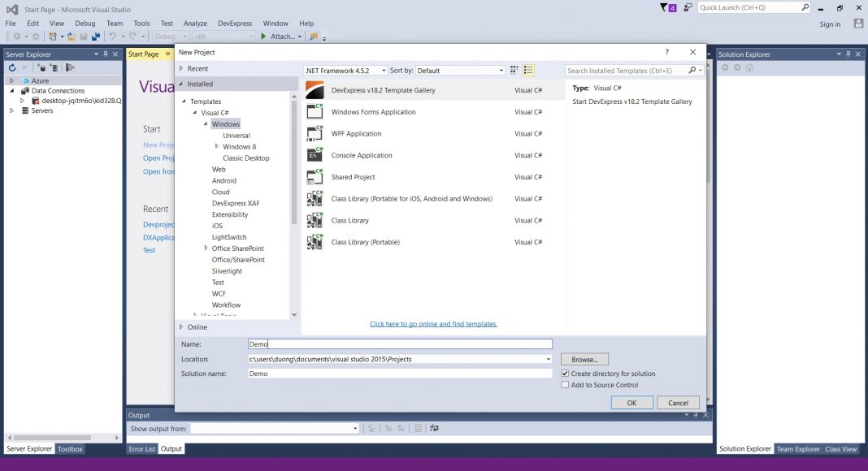This screenshot has height=471, width=868.
Task: Select Save icon on Standard toolbar
Action: (x=84, y=36)
